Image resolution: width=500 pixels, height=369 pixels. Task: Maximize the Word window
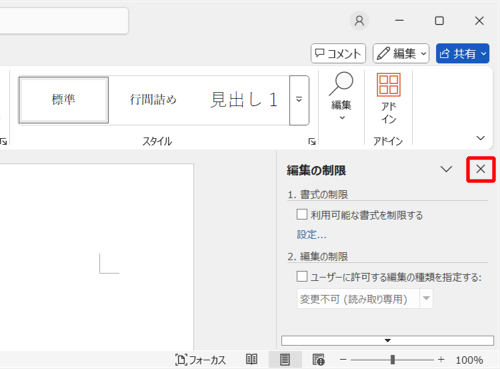pyautogui.click(x=439, y=21)
